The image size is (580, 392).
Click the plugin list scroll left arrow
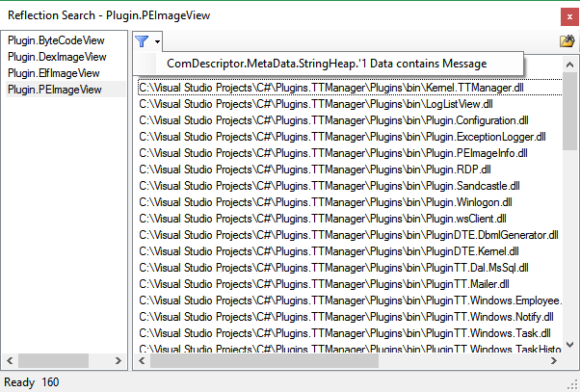[10, 360]
